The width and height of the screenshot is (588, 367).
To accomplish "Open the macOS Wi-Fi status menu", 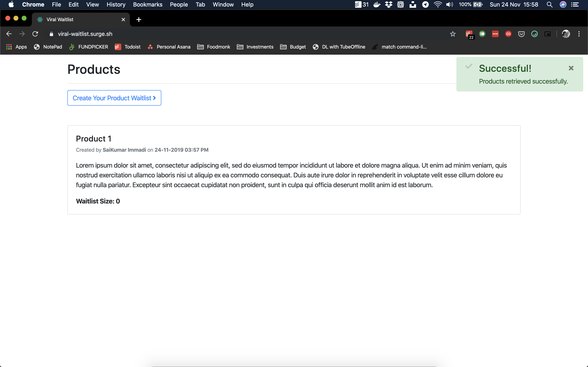I will [437, 5].
